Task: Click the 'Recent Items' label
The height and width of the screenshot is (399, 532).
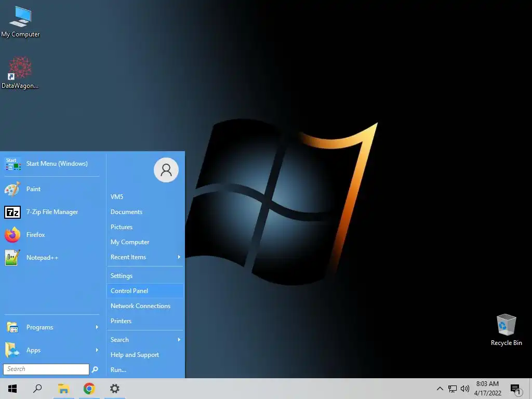Action: click(x=128, y=257)
